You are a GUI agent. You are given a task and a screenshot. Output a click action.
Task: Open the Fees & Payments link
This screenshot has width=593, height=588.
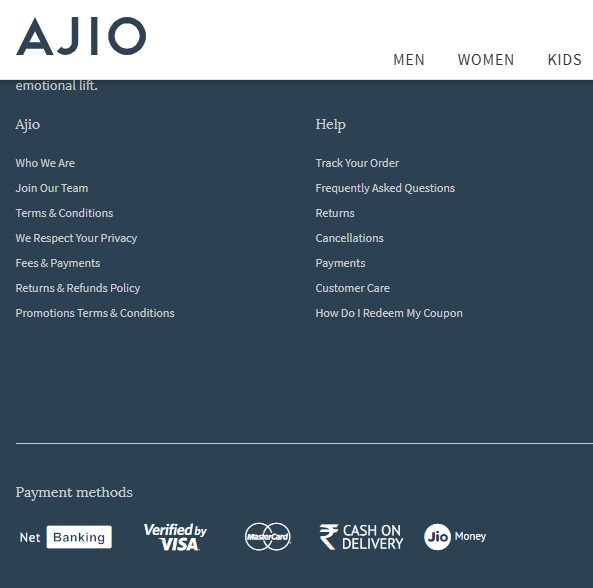(58, 263)
